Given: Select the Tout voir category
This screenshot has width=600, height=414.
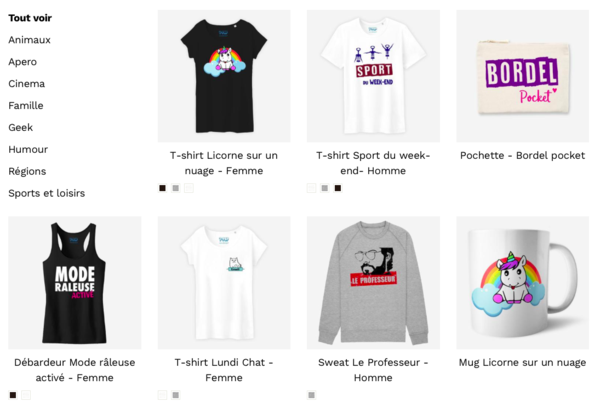Looking at the screenshot, I should [30, 18].
